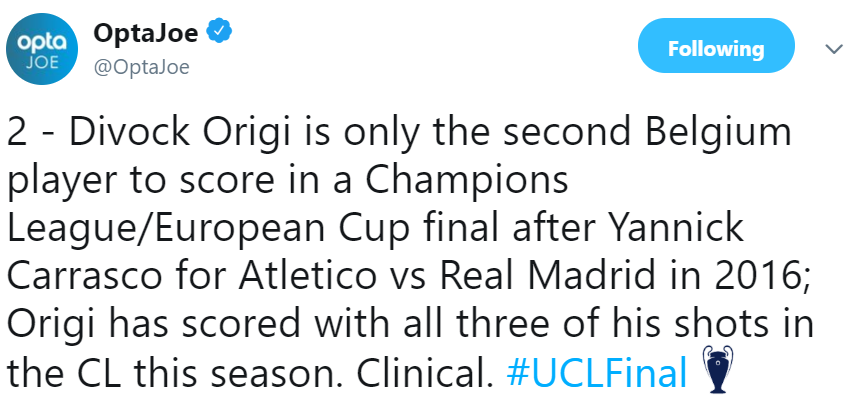This screenshot has height=402, width=856.
Task: Open the @OptaJoe handle link
Action: pyautogui.click(x=141, y=67)
